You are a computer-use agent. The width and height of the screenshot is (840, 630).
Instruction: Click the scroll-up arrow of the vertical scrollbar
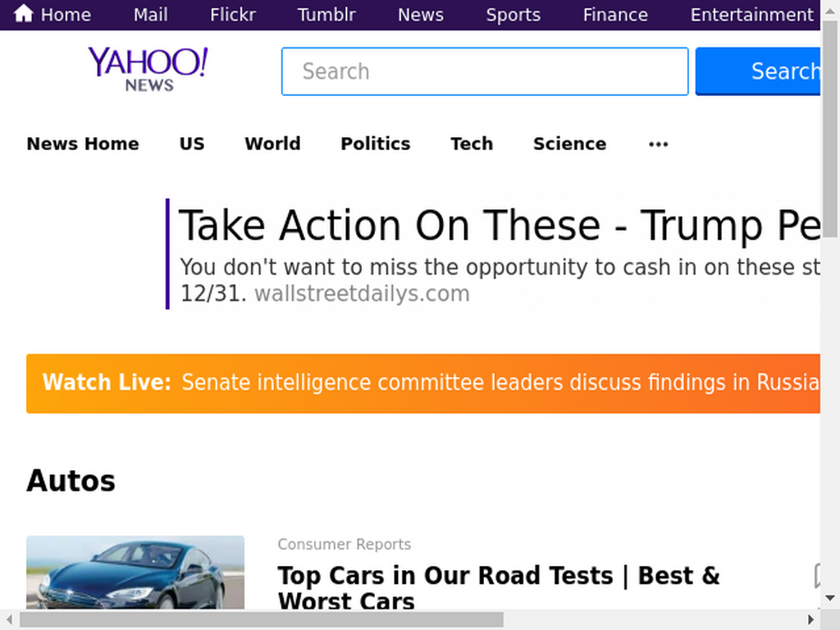(830, 9)
